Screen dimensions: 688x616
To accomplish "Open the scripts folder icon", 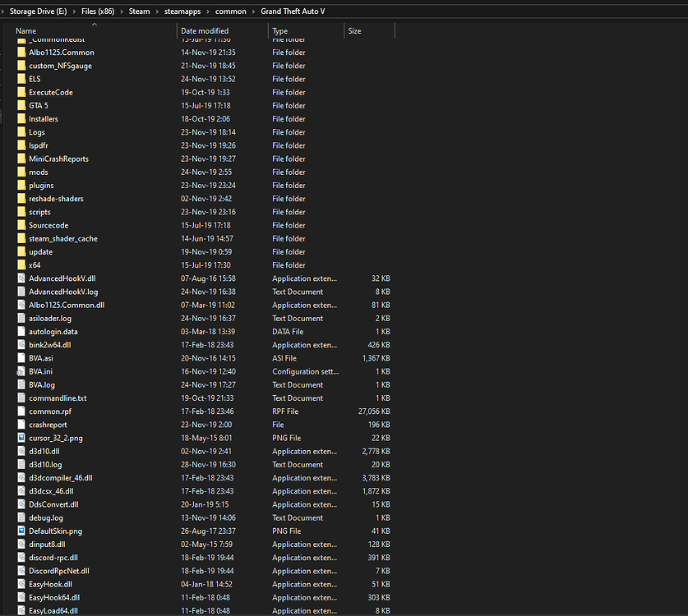I will point(21,211).
